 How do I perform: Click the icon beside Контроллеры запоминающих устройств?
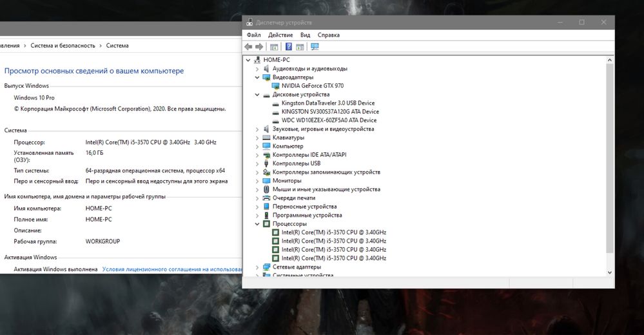point(266,172)
